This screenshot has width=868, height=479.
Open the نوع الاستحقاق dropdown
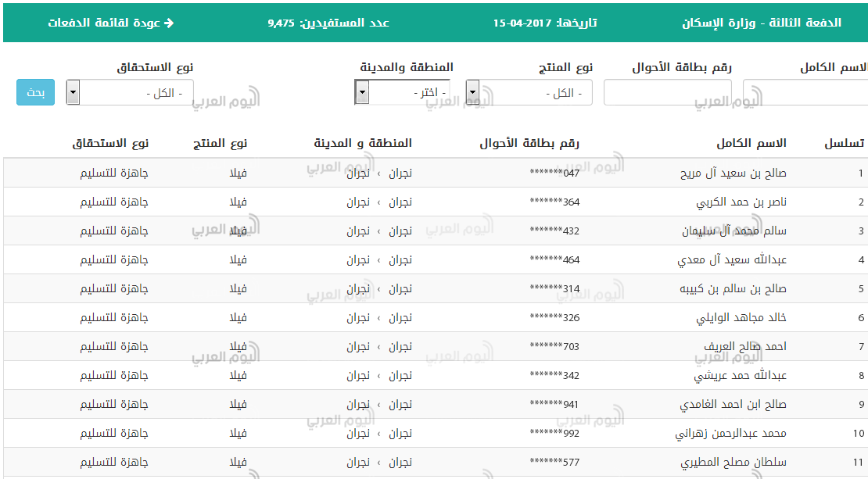tap(130, 93)
